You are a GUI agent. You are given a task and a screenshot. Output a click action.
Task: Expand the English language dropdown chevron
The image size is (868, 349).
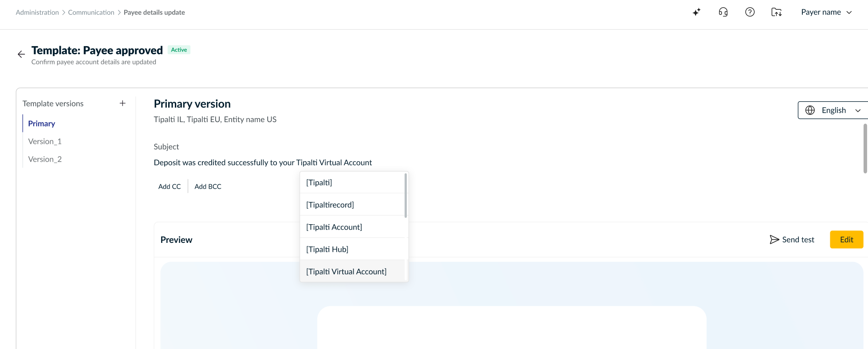pos(858,111)
